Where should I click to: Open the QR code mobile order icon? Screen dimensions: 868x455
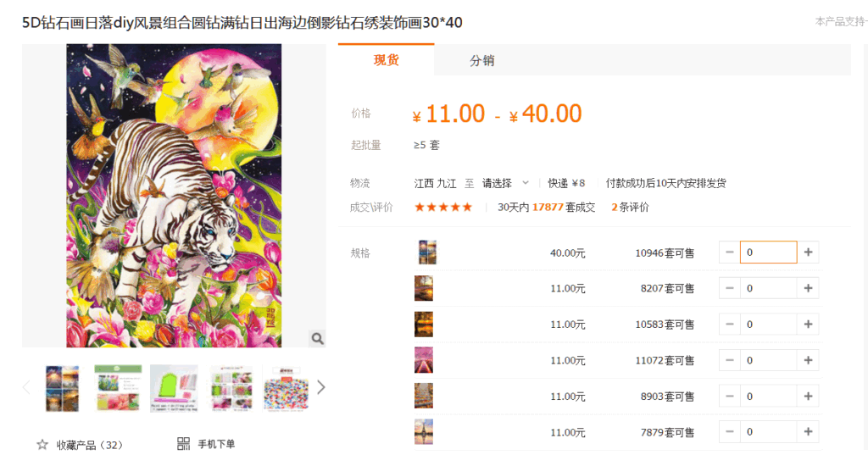click(183, 443)
